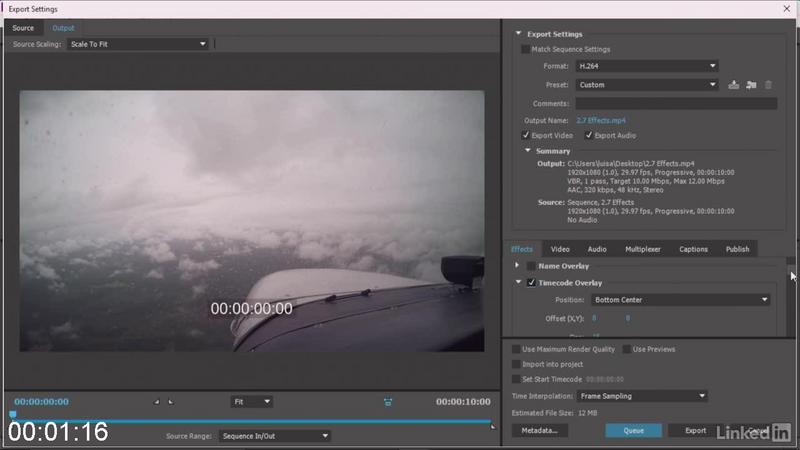Enable the Name Overlay checkbox

(531, 266)
